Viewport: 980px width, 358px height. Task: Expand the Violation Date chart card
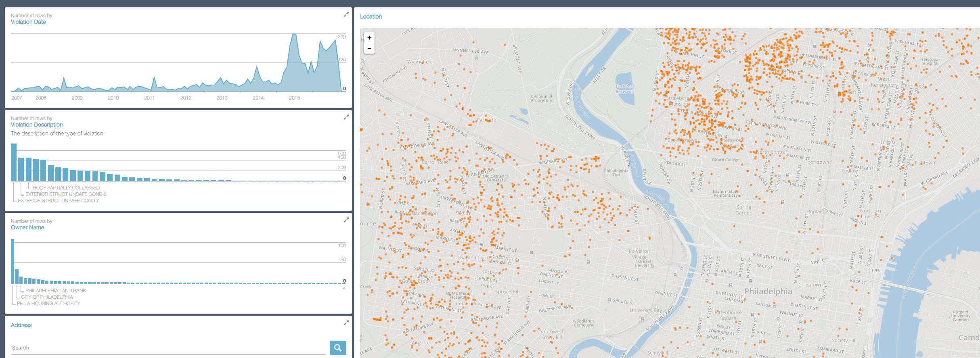[346, 15]
